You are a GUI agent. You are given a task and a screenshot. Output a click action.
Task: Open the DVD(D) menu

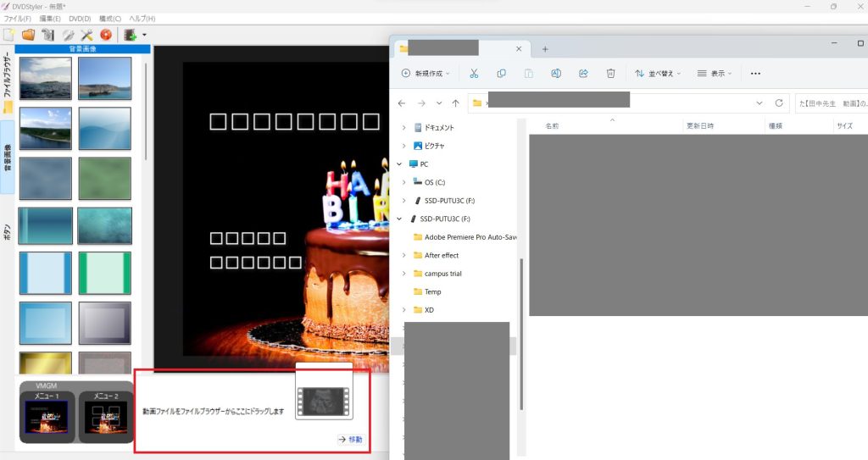(80, 18)
